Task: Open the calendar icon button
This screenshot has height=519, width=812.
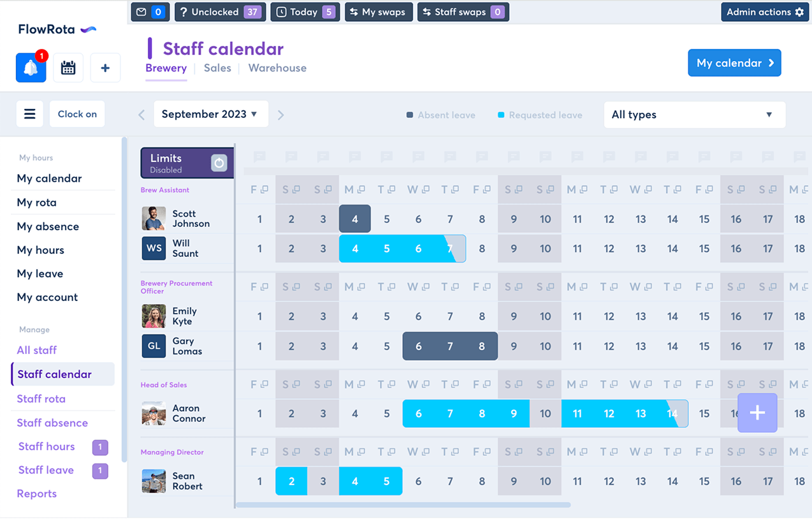Action: pyautogui.click(x=68, y=68)
